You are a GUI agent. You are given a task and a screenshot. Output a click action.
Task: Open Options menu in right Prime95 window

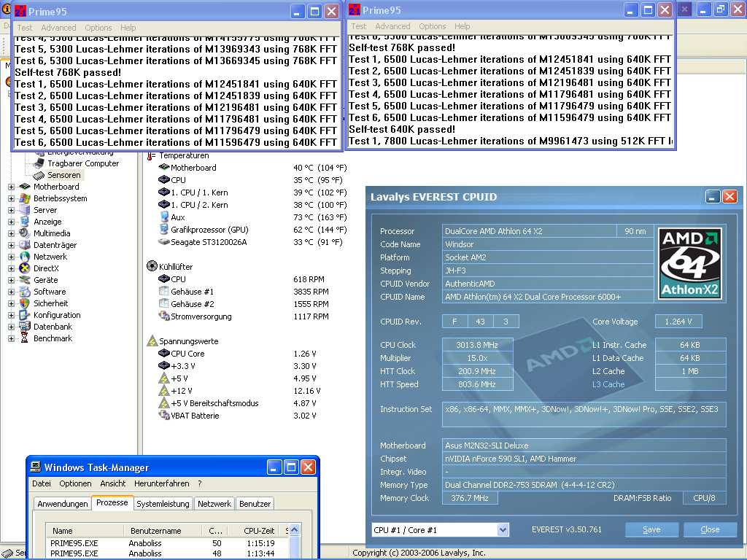(x=433, y=26)
